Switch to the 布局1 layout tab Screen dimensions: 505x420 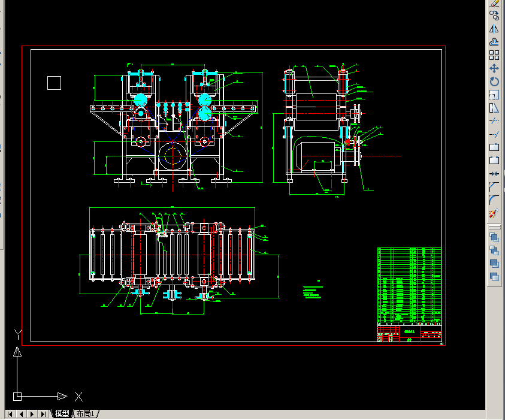86,413
